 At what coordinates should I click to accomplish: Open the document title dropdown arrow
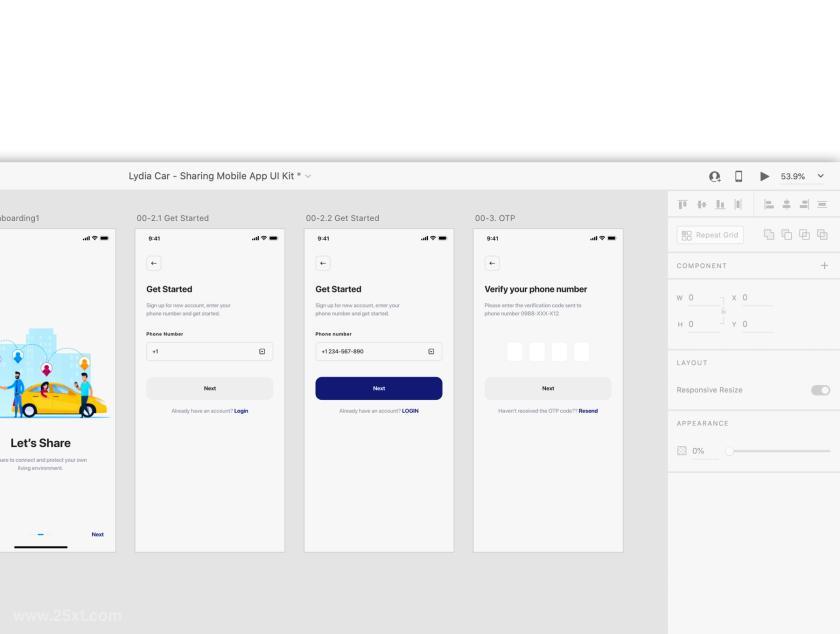pos(308,176)
